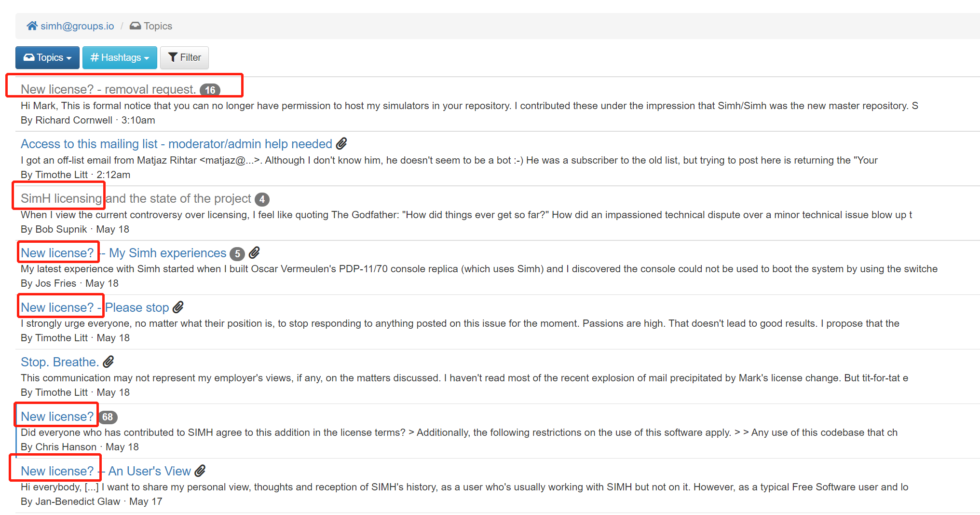Open the Stop. Breathe. topic
This screenshot has width=980, height=515.
pyautogui.click(x=60, y=362)
